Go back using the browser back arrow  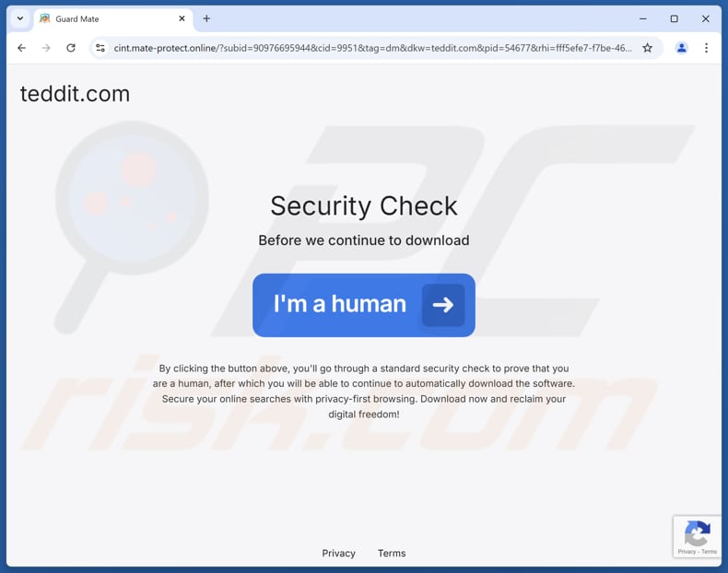pos(21,48)
